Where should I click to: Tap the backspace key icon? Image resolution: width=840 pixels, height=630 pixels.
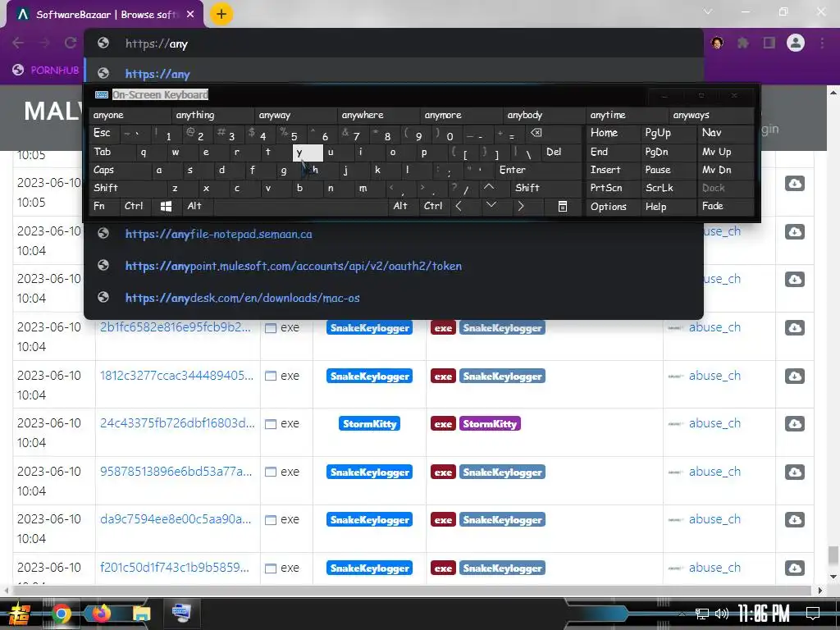(x=536, y=133)
